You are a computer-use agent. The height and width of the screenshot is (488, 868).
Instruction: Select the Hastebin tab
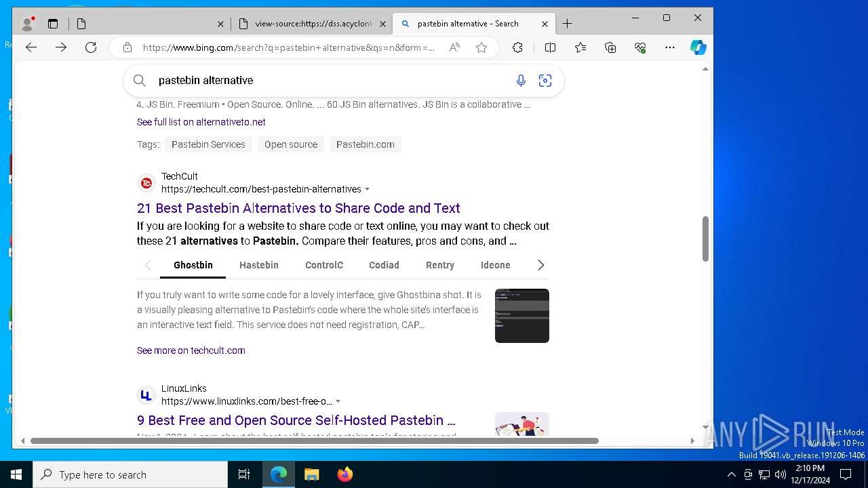pos(259,265)
